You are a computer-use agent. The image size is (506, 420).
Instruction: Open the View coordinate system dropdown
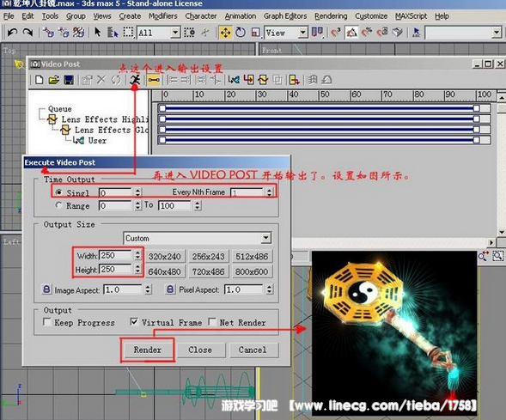click(x=302, y=33)
